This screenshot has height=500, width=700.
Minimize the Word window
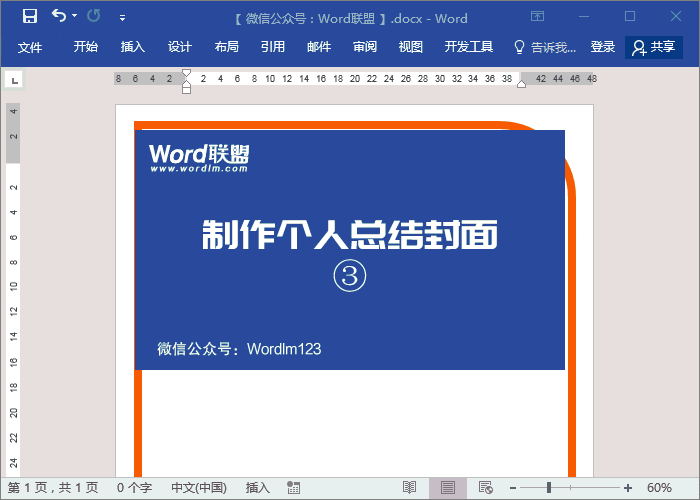(x=583, y=17)
